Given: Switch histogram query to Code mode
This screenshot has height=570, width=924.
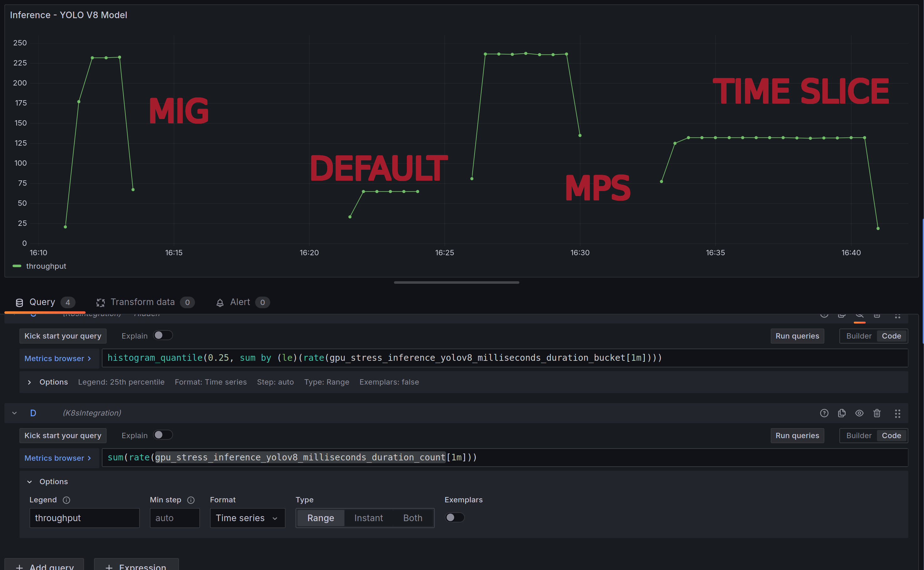Looking at the screenshot, I should (x=891, y=336).
